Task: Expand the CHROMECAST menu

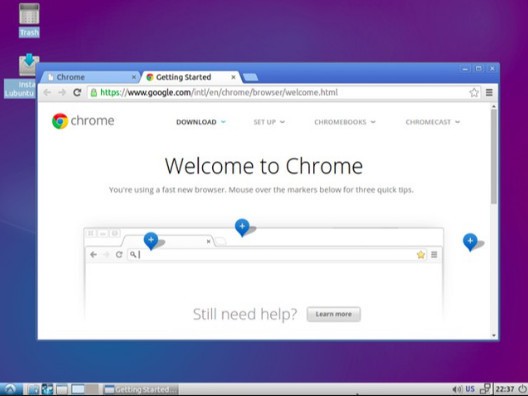Action: [x=432, y=122]
